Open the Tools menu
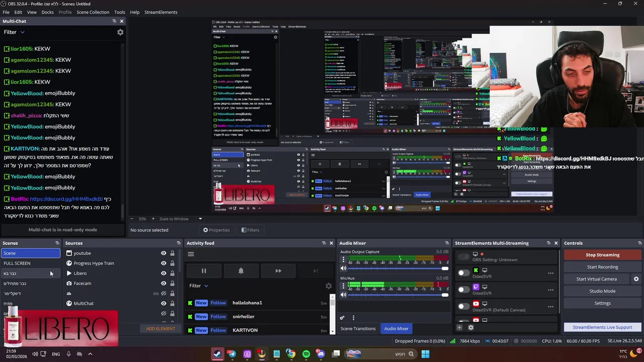This screenshot has height=362, width=644. tap(119, 12)
